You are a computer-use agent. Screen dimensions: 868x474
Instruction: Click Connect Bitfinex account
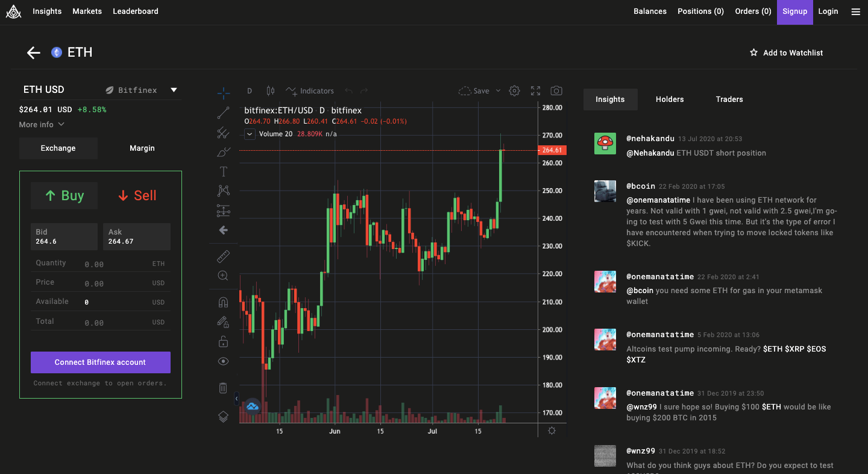101,362
